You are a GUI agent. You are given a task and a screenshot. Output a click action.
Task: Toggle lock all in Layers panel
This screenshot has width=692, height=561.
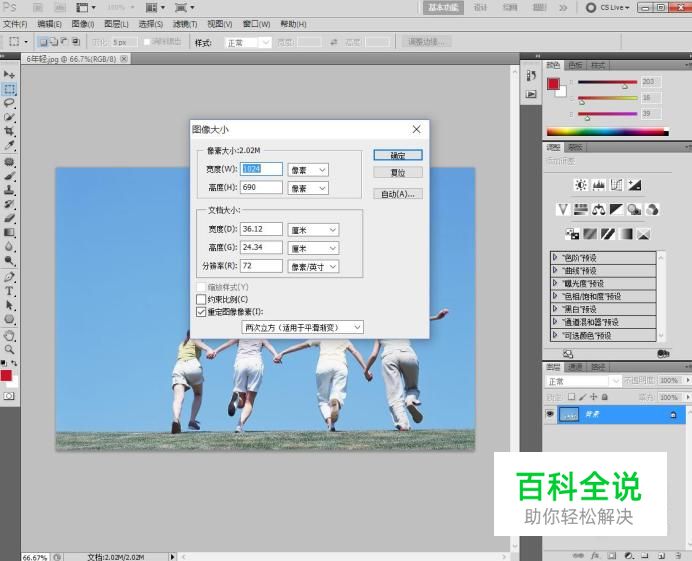[x=605, y=397]
